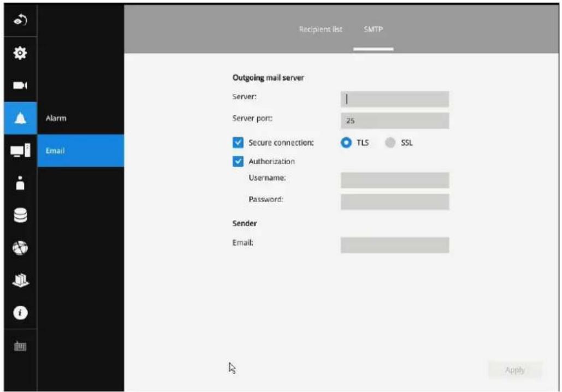Return to live view with the back-eye icon
562x392 pixels.
[20, 20]
